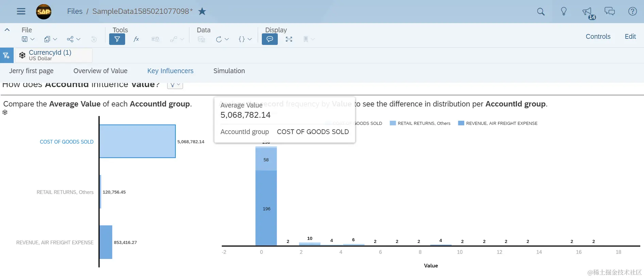Viewport: 644px width, 278px height.
Task: Click the Copy icon in File group
Action: click(47, 39)
